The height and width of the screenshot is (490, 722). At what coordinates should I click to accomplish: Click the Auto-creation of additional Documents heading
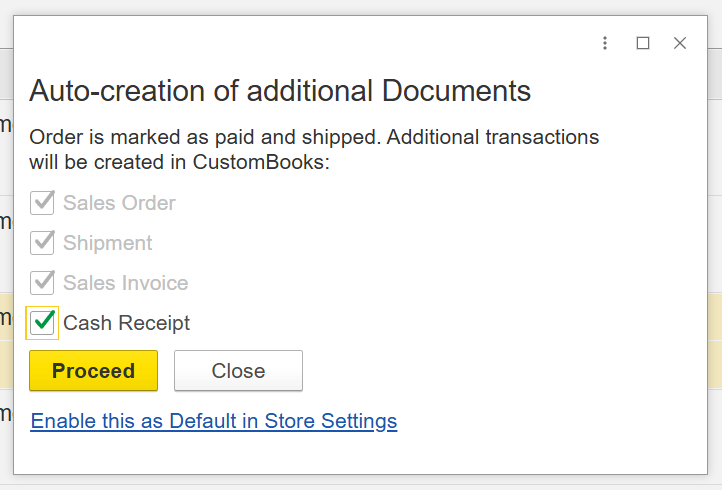point(280,91)
